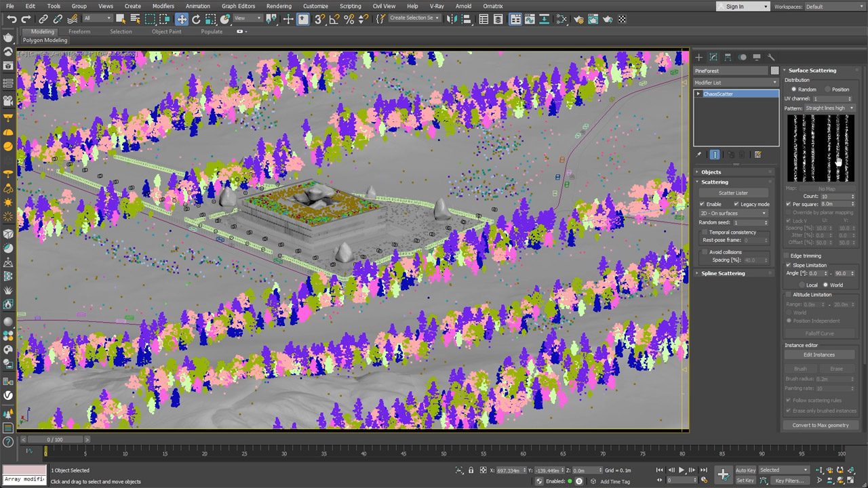Expand the Objects rollout

coord(734,172)
